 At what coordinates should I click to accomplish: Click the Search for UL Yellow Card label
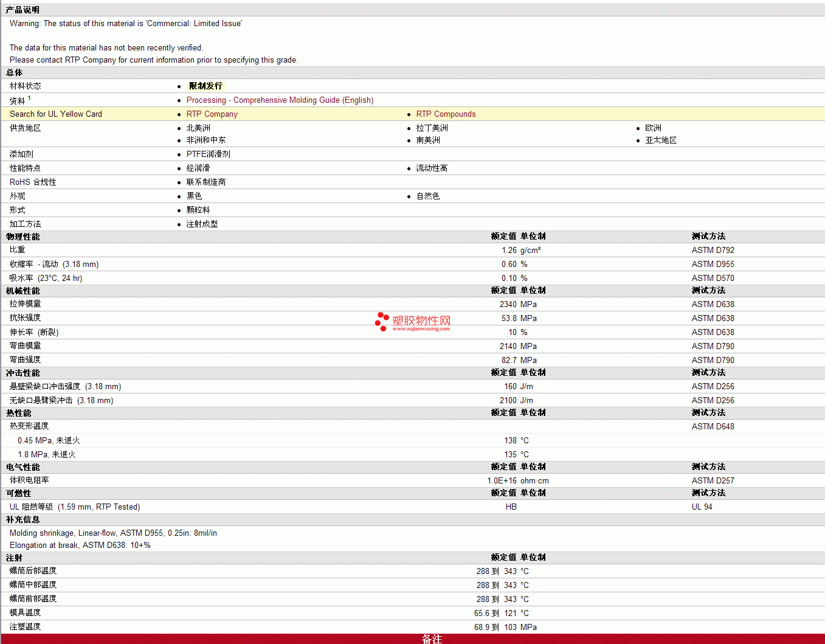coord(56,114)
